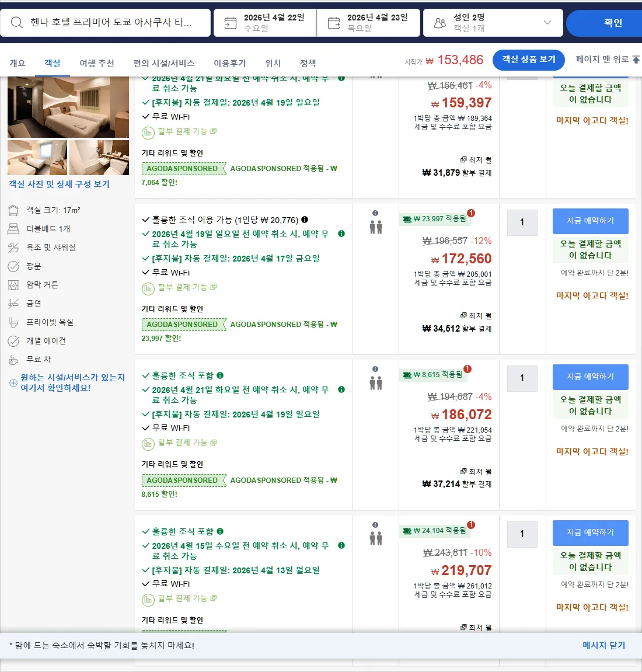Click the plus icon beside 원하는 시설/서비스가 있는지
The image size is (642, 672).
point(13,383)
